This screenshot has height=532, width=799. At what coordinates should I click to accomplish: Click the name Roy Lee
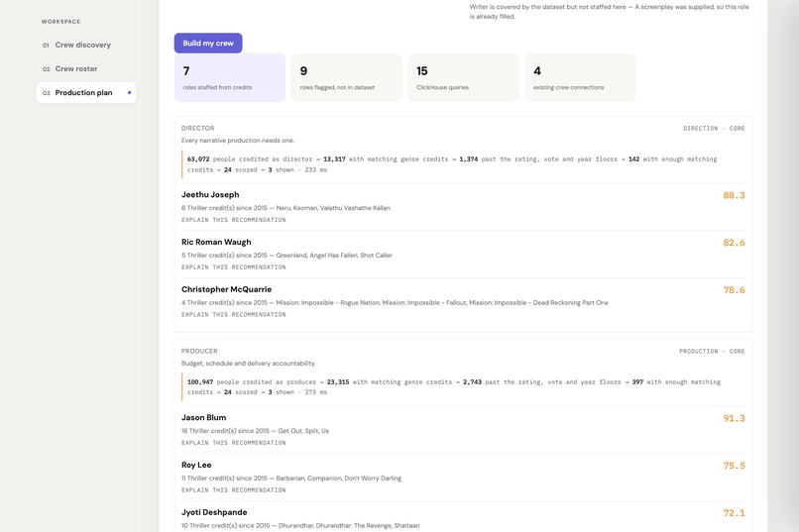point(196,466)
